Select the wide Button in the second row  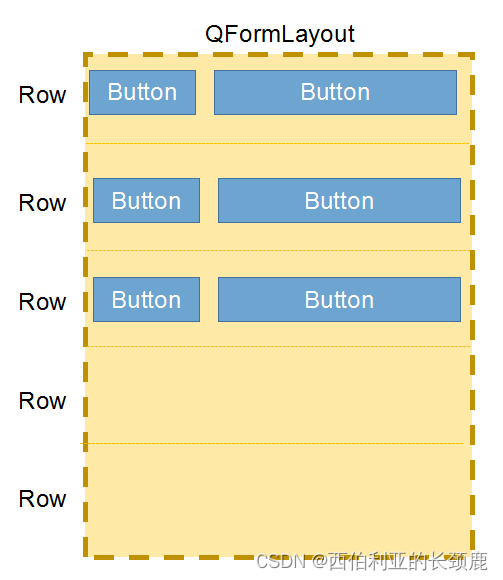pos(340,200)
